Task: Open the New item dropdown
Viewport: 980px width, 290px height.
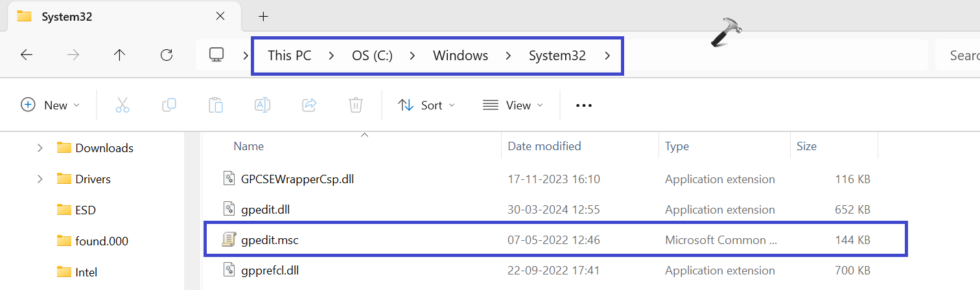Action: [x=51, y=105]
